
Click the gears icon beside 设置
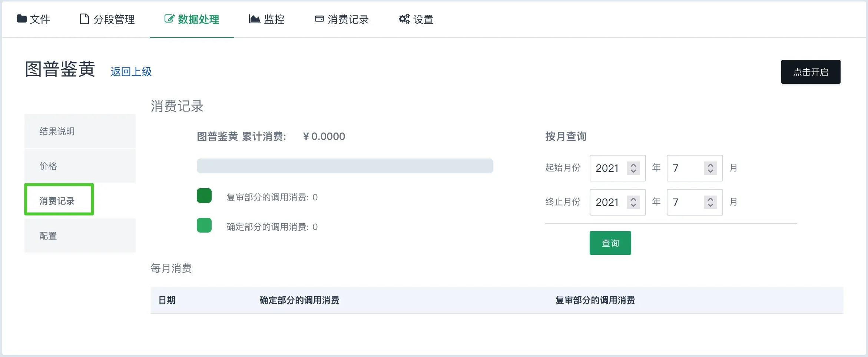[404, 19]
